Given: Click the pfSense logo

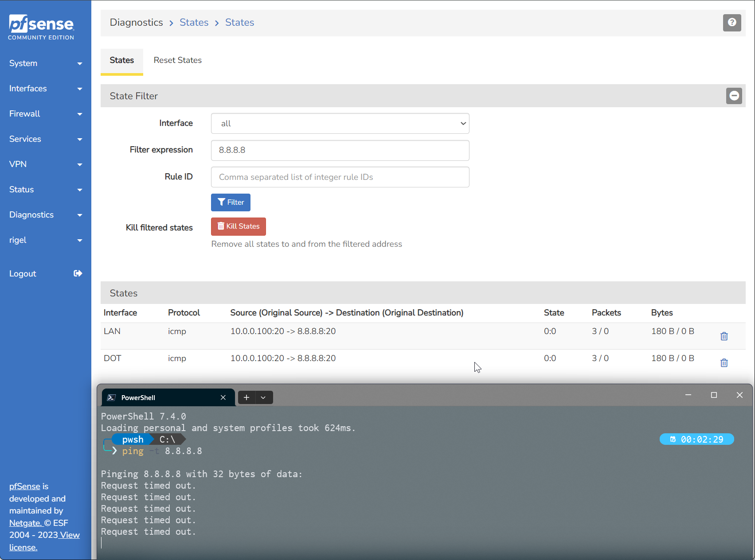Looking at the screenshot, I should 41,27.
